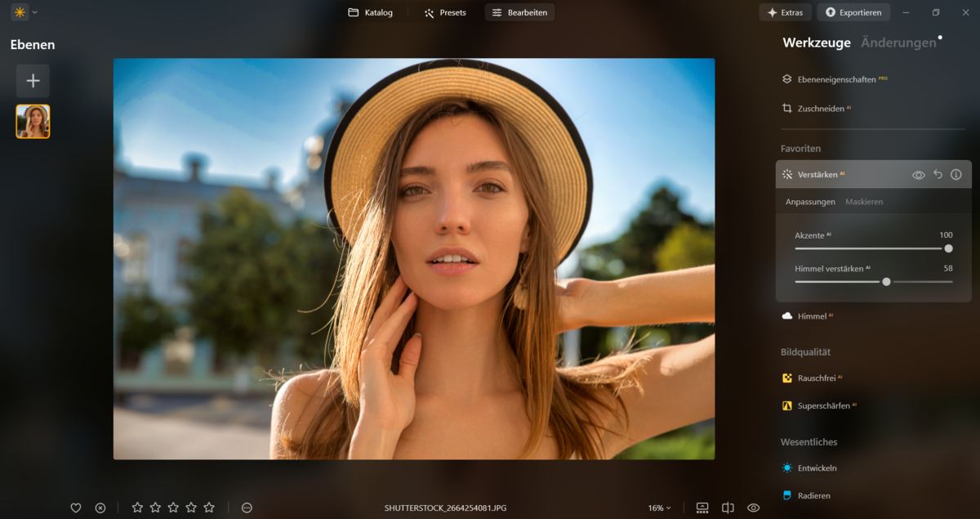Image resolution: width=980 pixels, height=519 pixels.
Task: Mark the photo as favorite with the heart
Action: [x=75, y=508]
